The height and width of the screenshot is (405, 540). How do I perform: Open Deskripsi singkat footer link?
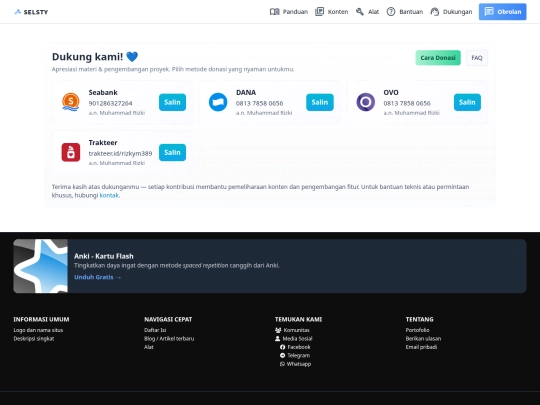tap(34, 339)
